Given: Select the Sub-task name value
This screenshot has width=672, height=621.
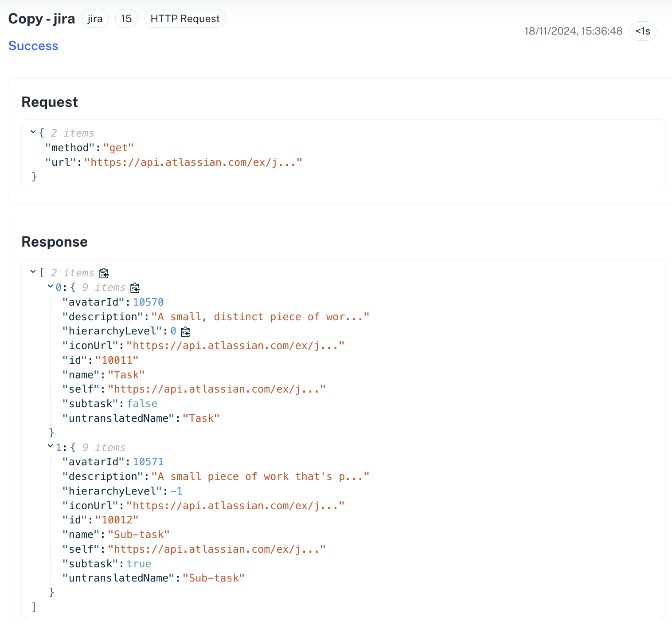Looking at the screenshot, I should coord(139,534).
